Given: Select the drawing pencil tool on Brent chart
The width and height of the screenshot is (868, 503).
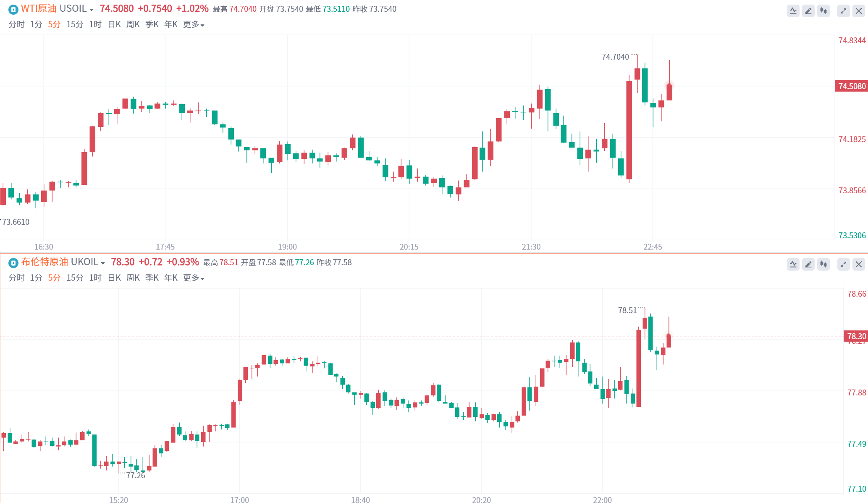Looking at the screenshot, I should pos(808,264).
